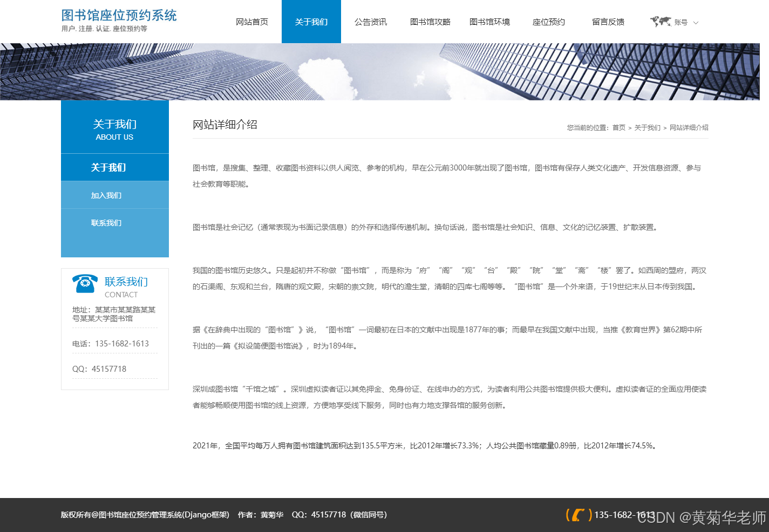Open 图书馆攻略 in the navigation bar
The height and width of the screenshot is (532, 769).
click(430, 22)
